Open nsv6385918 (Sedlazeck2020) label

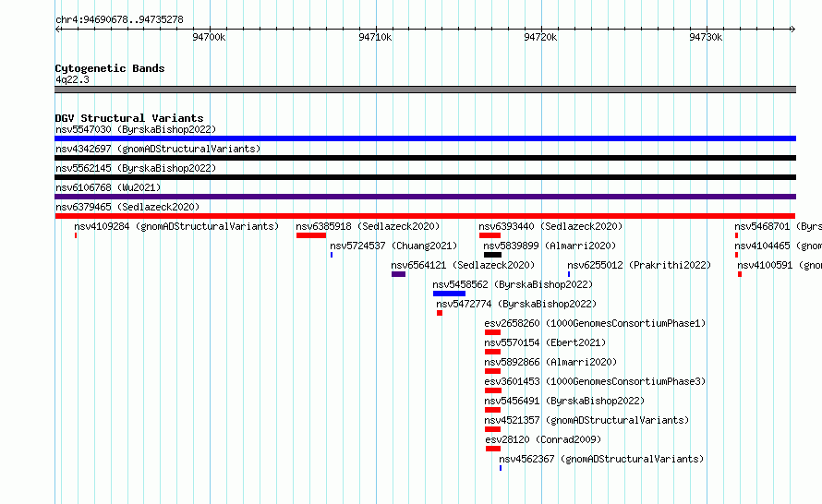[x=368, y=226]
